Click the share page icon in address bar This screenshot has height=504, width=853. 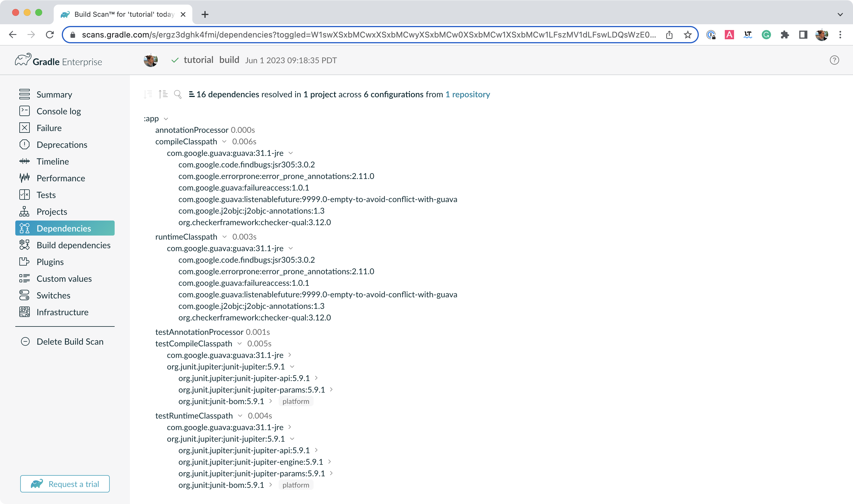(669, 35)
